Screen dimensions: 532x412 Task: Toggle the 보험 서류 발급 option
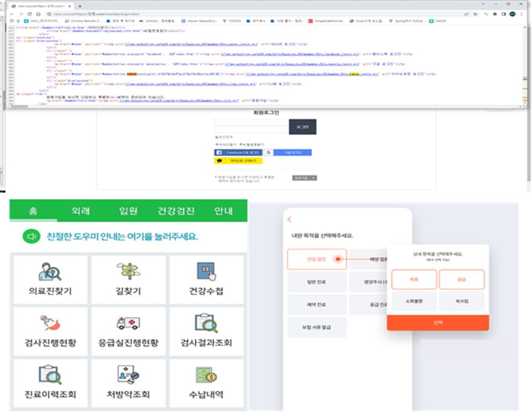pyautogui.click(x=317, y=327)
